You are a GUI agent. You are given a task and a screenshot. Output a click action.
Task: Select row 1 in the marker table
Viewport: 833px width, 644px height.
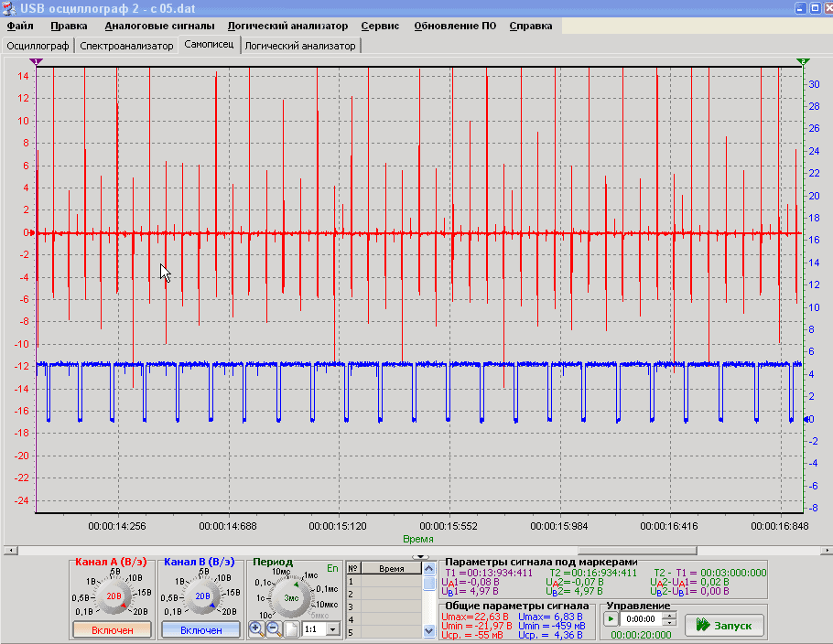[x=384, y=582]
